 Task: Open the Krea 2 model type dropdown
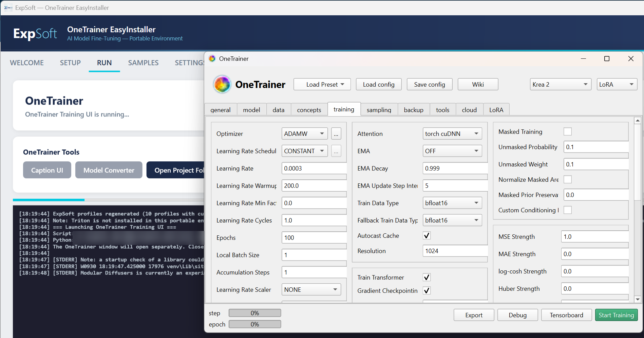click(561, 84)
